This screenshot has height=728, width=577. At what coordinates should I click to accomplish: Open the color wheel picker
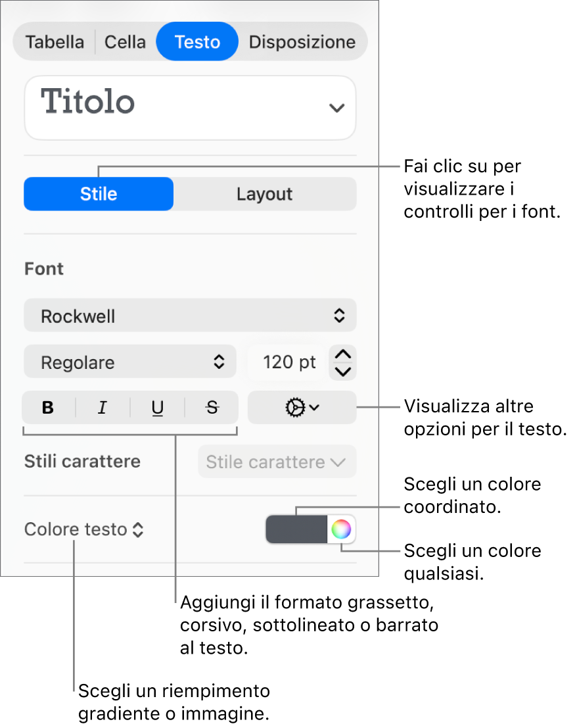(341, 529)
